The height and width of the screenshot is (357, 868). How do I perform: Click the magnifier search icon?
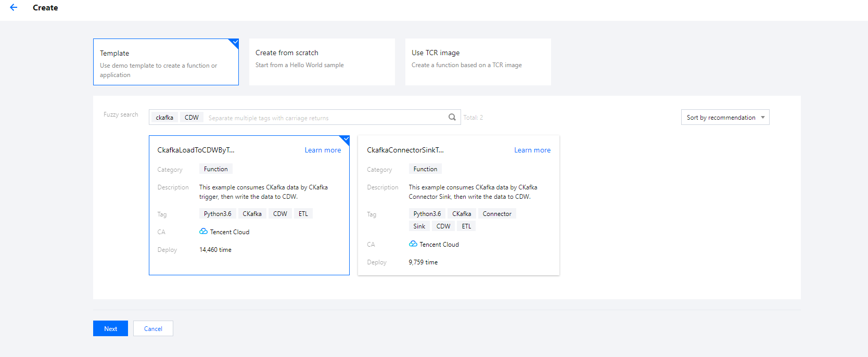[x=452, y=117]
